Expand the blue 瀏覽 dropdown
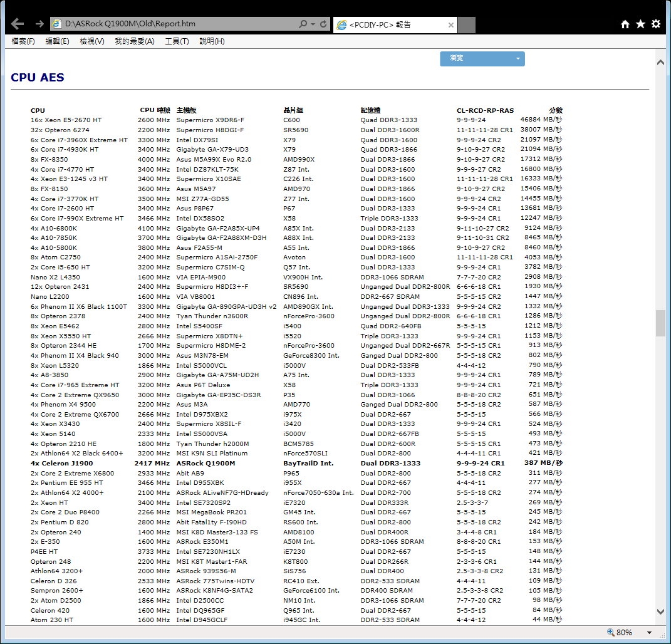 pyautogui.click(x=482, y=59)
